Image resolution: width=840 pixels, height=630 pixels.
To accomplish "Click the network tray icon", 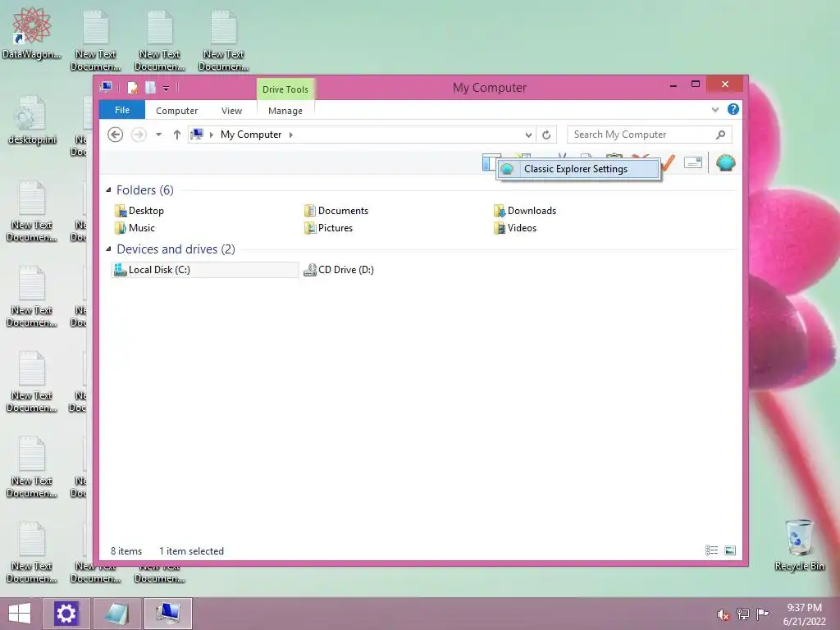I will pyautogui.click(x=743, y=614).
